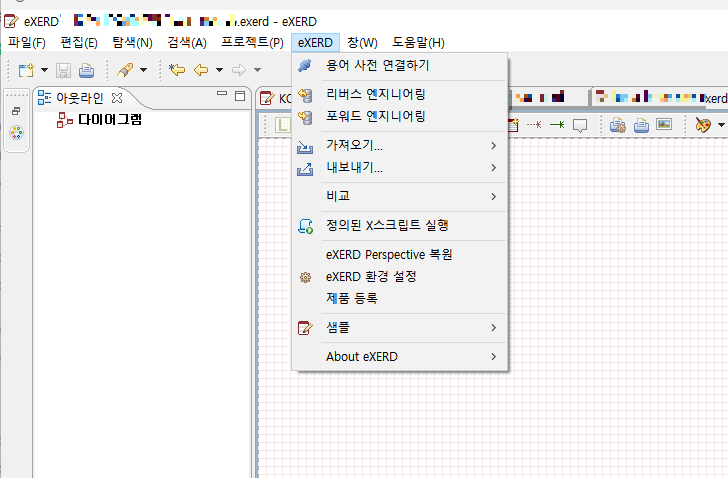Select 포워드 엔지니어링 menu entry
This screenshot has width=728, height=478.
(x=400, y=116)
